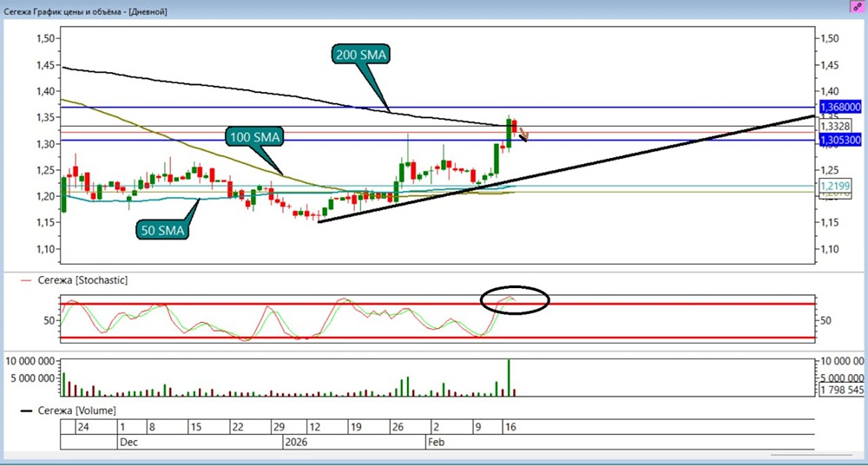The image size is (868, 466).
Task: Click the date label 22 on time axis
Action: [238, 427]
